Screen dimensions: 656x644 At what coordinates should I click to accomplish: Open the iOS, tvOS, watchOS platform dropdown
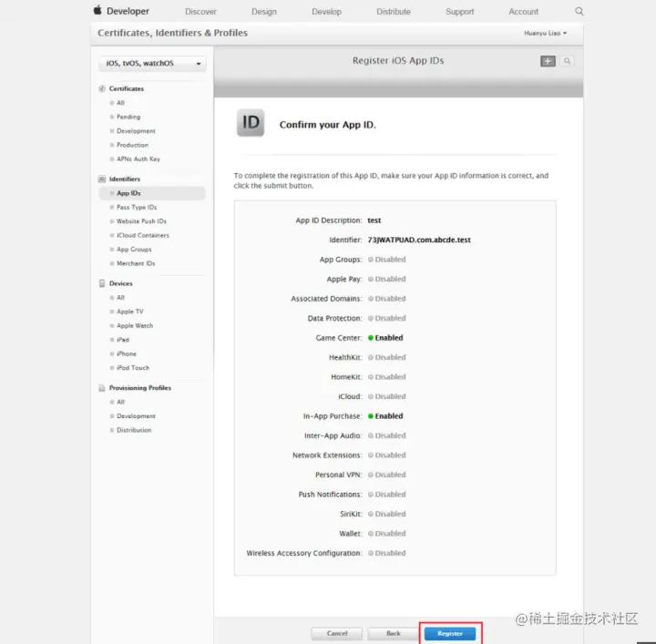(x=152, y=64)
